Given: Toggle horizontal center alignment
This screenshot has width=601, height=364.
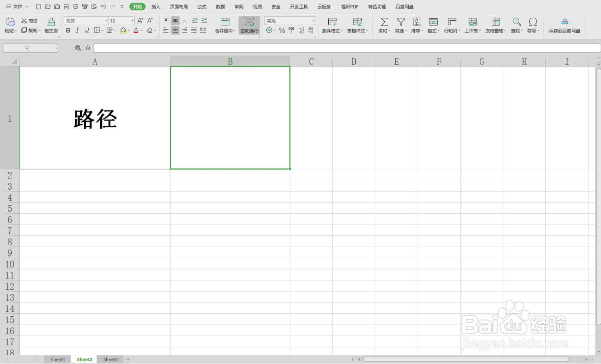Looking at the screenshot, I should coord(175,30).
